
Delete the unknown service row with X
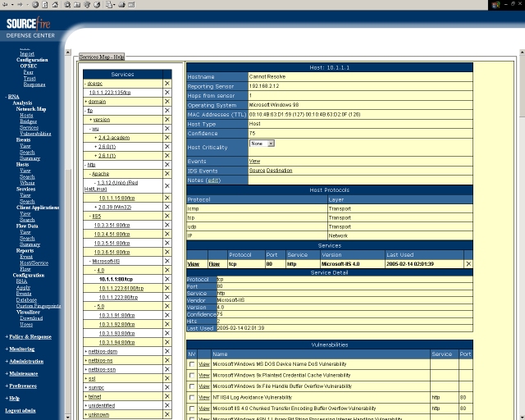coord(167,414)
